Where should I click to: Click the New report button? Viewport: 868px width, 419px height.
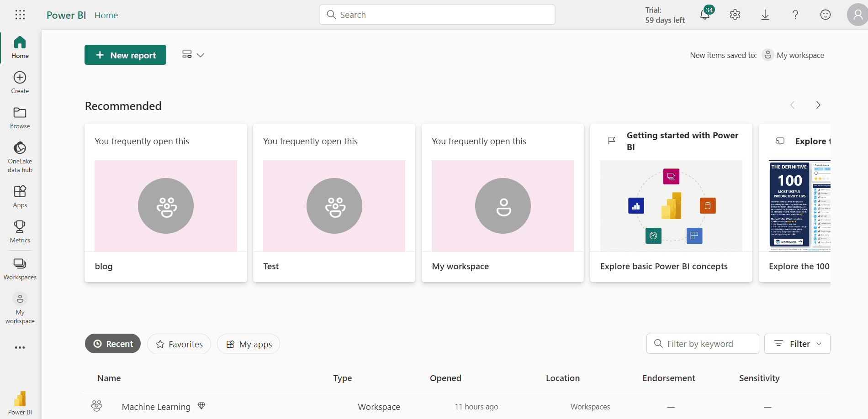[x=125, y=55]
